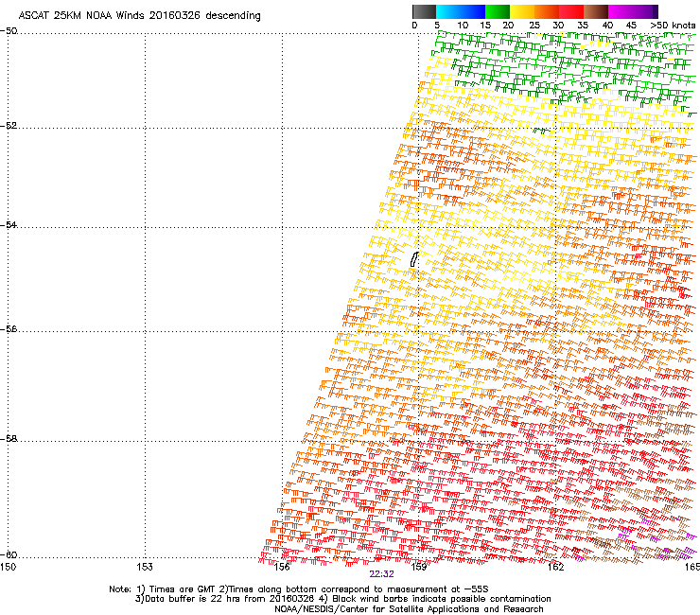Click the cyan-to-blue 5–15 knots legend segment

(x=461, y=11)
